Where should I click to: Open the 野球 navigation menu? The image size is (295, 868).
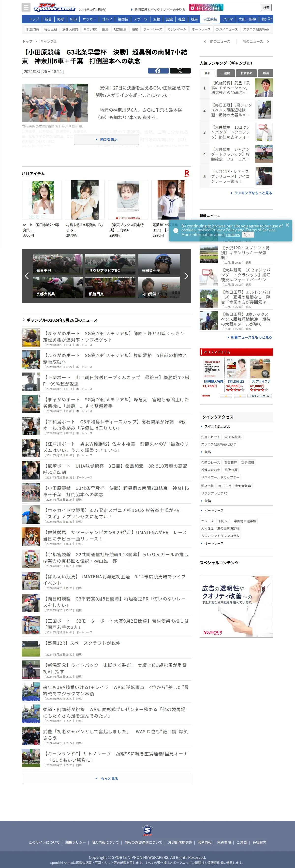point(61,19)
